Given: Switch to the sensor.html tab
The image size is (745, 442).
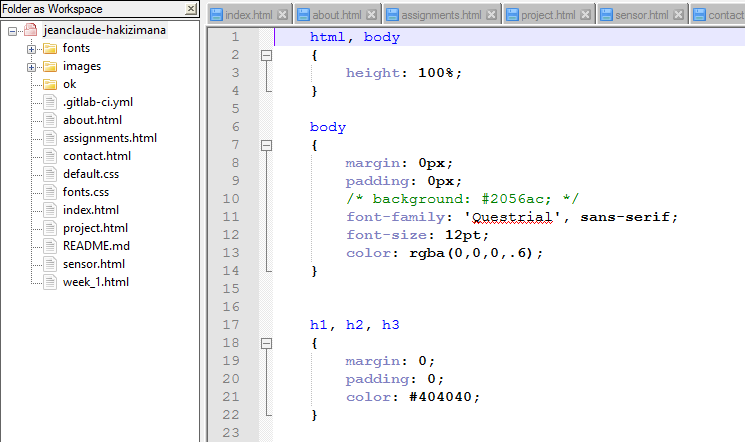Looking at the screenshot, I should point(642,15).
